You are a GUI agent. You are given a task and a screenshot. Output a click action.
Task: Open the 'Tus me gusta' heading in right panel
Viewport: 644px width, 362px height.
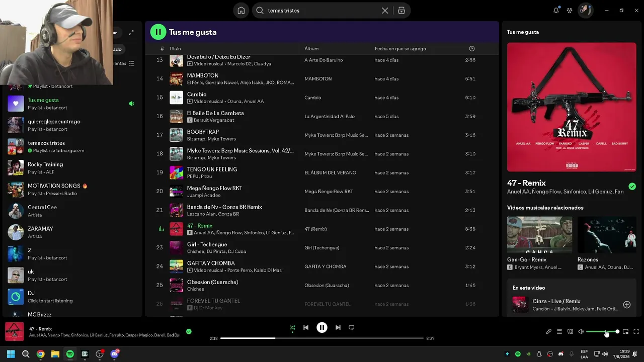(x=523, y=32)
